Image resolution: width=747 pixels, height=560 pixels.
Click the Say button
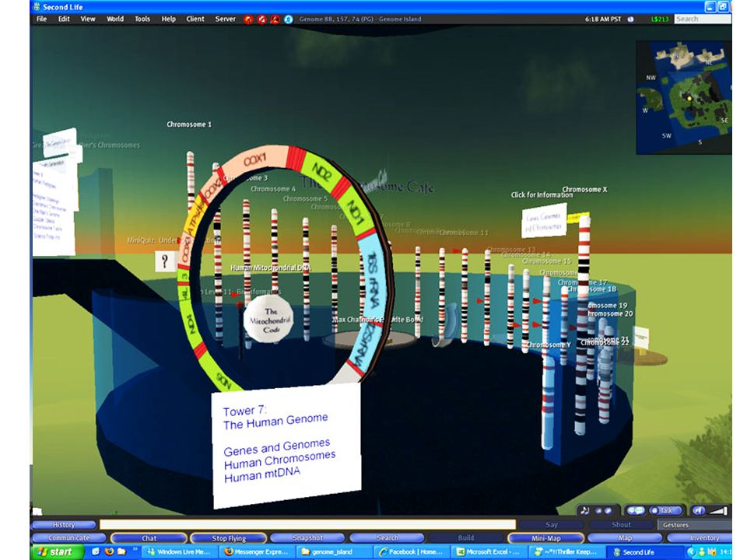tap(552, 525)
